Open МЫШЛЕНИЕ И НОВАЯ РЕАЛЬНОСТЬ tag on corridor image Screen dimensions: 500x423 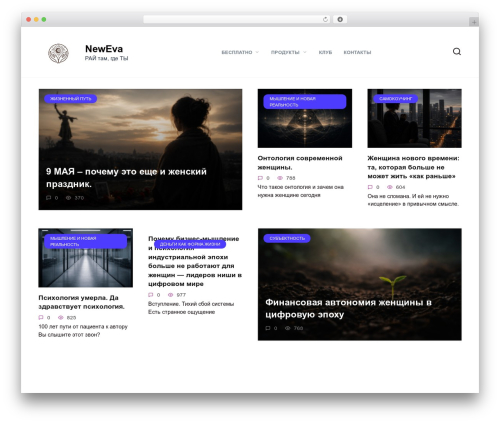coord(86,241)
